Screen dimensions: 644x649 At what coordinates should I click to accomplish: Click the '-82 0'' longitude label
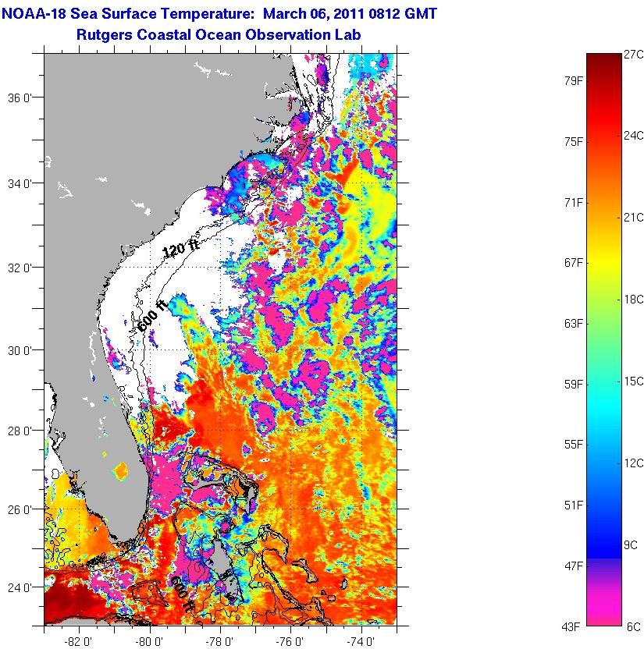click(78, 642)
